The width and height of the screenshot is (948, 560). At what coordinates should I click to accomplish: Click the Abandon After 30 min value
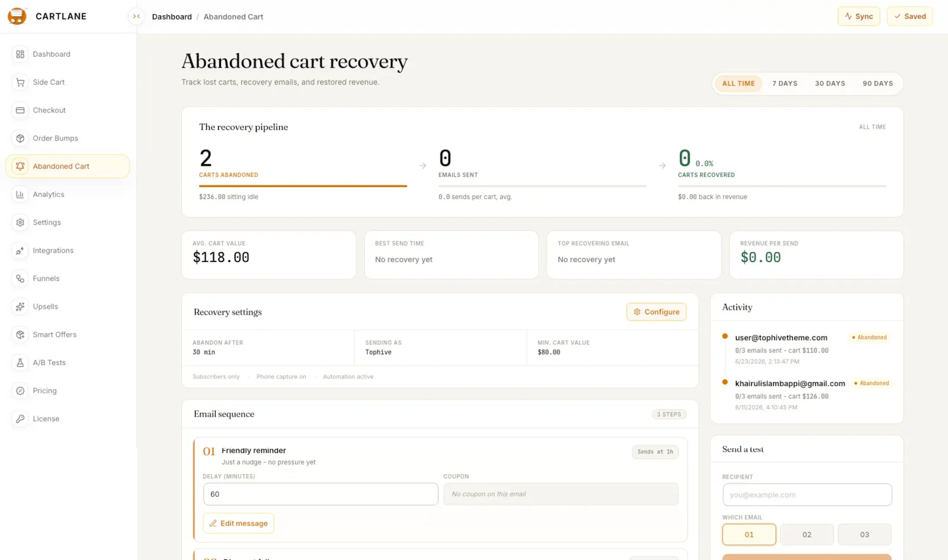[x=204, y=352]
